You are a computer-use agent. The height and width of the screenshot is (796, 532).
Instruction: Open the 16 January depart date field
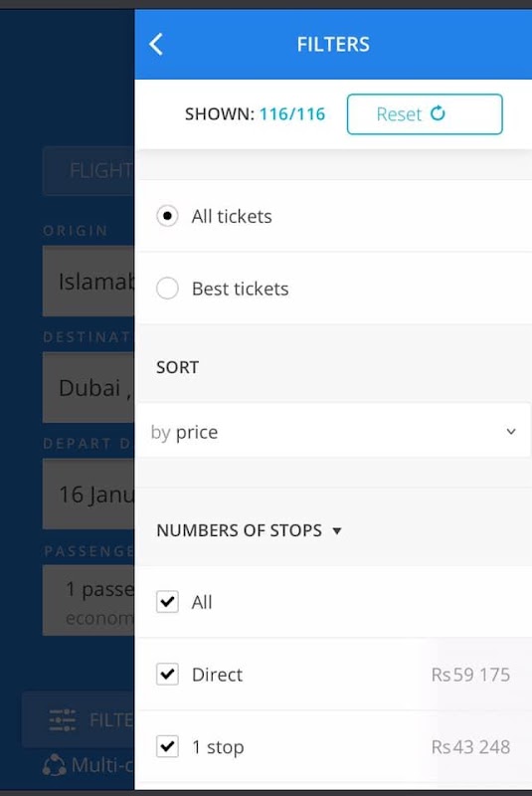point(89,495)
